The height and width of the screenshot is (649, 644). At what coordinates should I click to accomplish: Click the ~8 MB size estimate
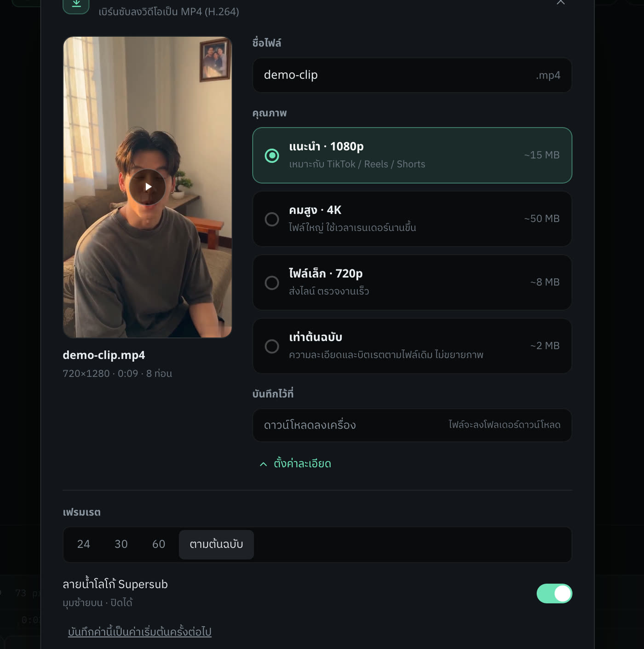[545, 282]
